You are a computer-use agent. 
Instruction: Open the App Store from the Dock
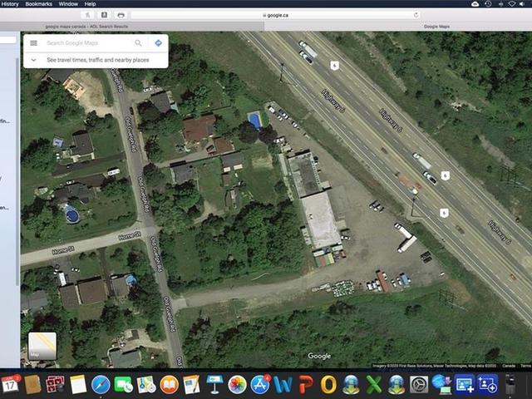pyautogui.click(x=260, y=385)
